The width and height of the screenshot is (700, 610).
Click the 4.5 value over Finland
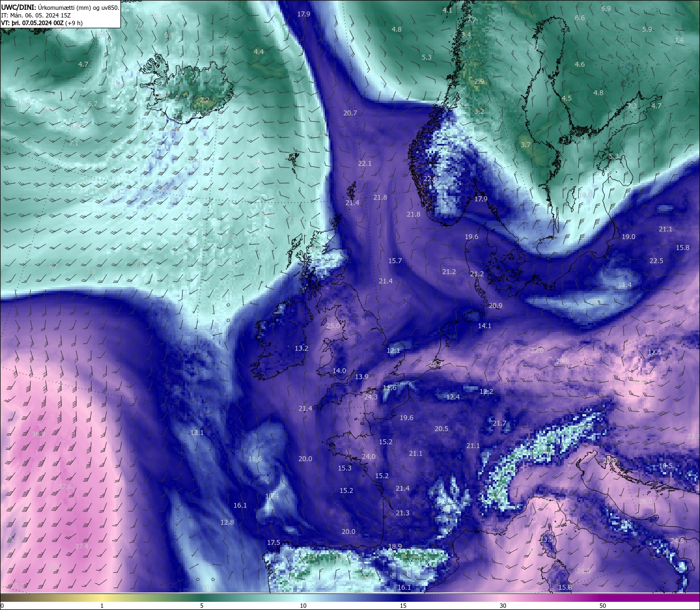pyautogui.click(x=567, y=98)
